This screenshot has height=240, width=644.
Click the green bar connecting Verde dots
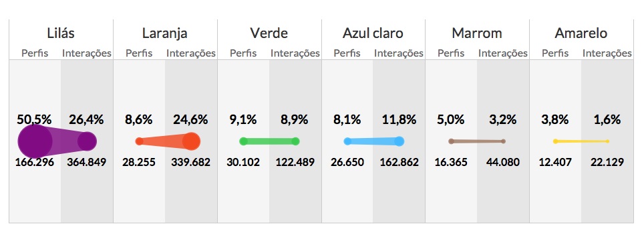click(x=269, y=141)
